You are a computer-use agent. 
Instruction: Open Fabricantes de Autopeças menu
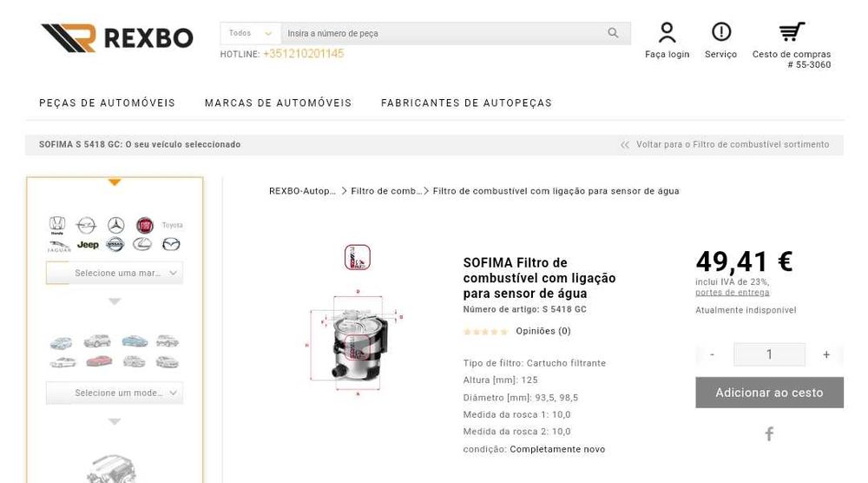point(466,103)
